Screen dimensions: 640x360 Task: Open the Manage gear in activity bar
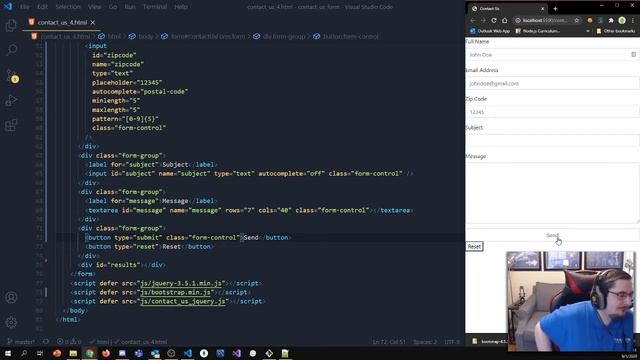[11, 322]
